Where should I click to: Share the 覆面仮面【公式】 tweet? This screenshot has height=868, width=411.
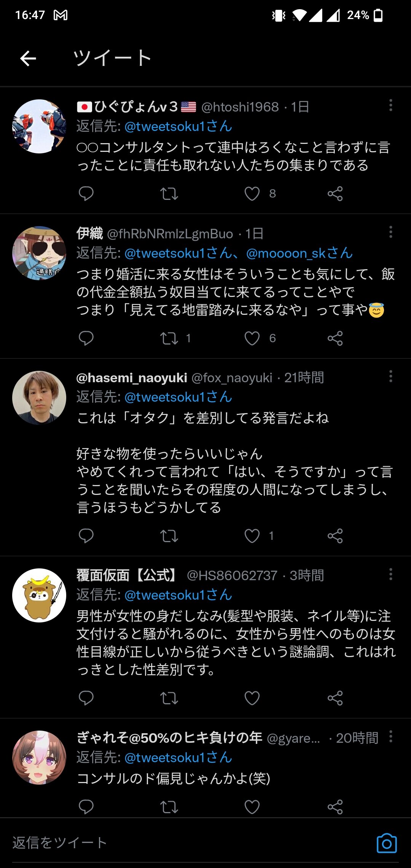pos(335,698)
